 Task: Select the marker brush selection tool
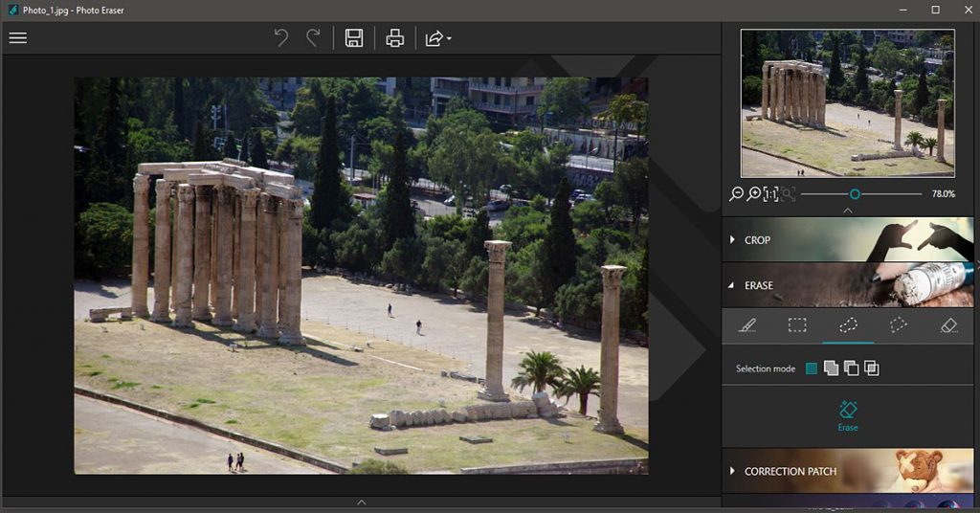coord(747,325)
